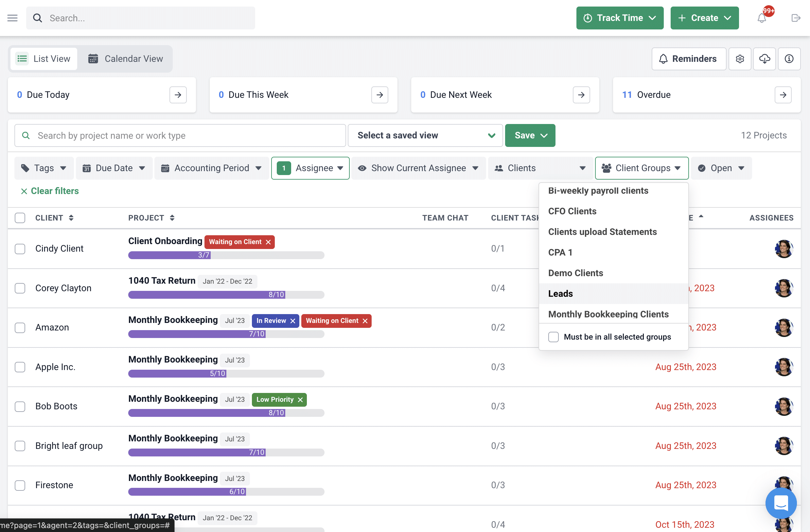This screenshot has height=532, width=810.
Task: Open Overdue arrow button
Action: click(783, 95)
